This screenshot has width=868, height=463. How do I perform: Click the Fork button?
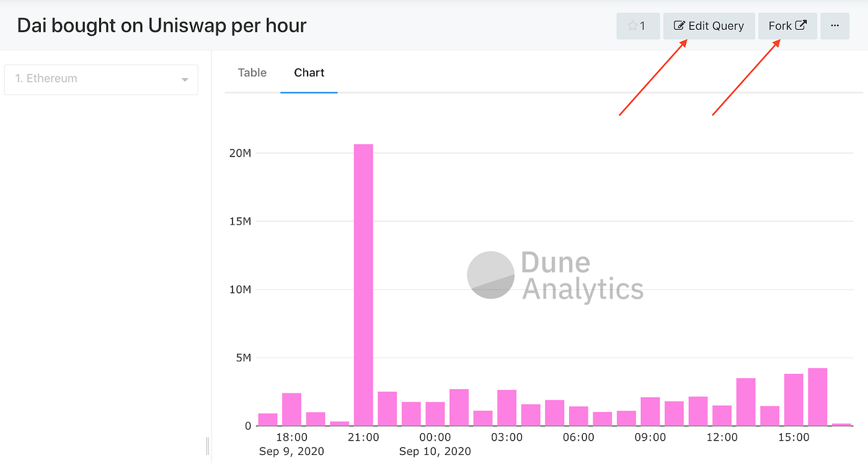pyautogui.click(x=787, y=25)
